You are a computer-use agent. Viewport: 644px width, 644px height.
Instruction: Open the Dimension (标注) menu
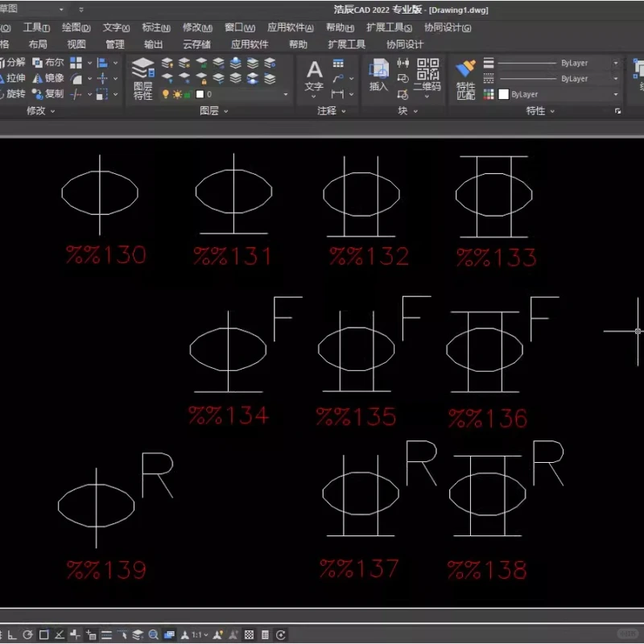click(156, 27)
